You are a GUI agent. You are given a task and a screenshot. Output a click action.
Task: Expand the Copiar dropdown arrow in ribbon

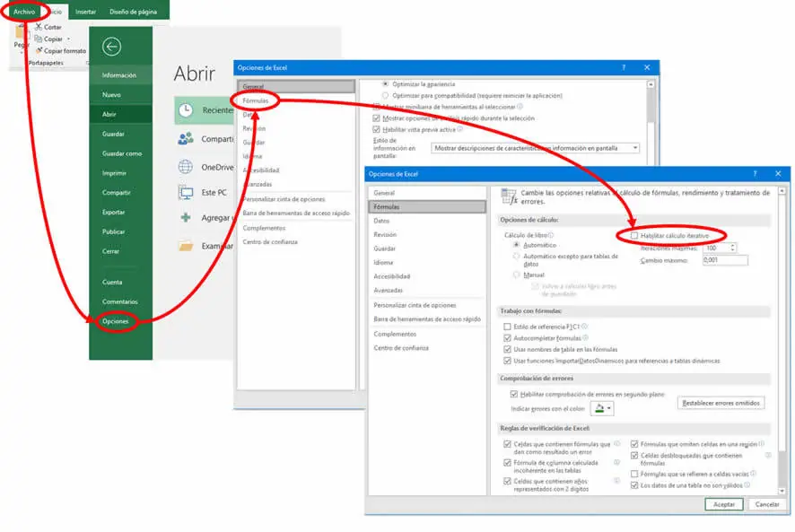coord(69,39)
